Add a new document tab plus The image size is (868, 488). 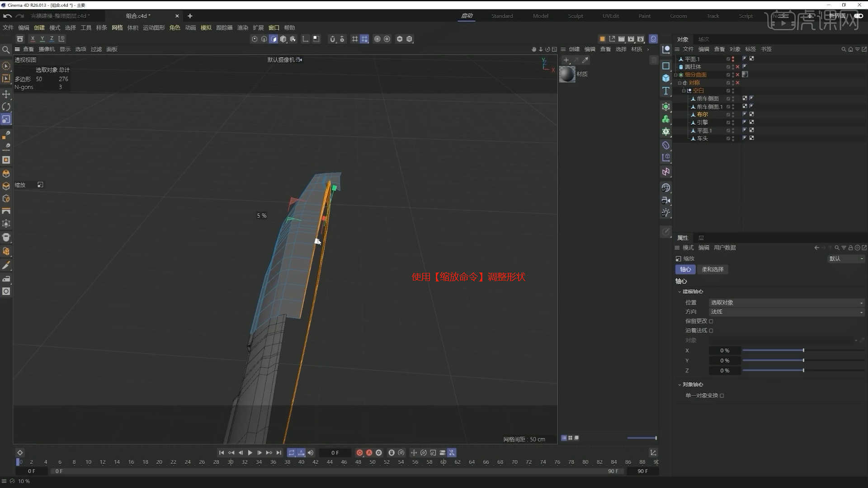pyautogui.click(x=190, y=16)
